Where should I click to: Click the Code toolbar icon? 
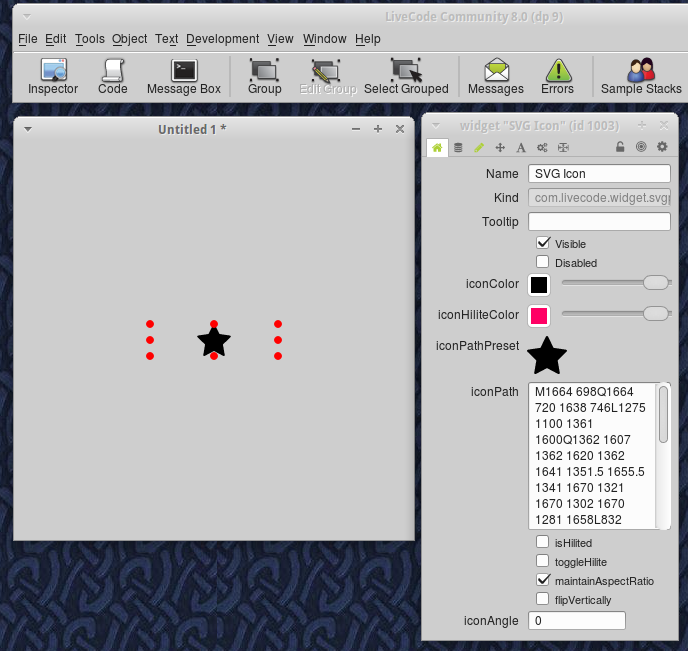113,77
